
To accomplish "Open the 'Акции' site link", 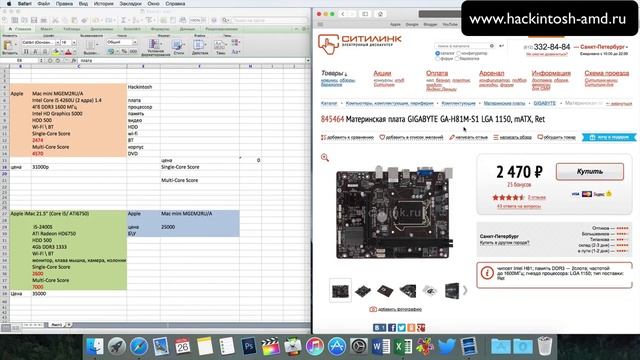I will [x=382, y=73].
